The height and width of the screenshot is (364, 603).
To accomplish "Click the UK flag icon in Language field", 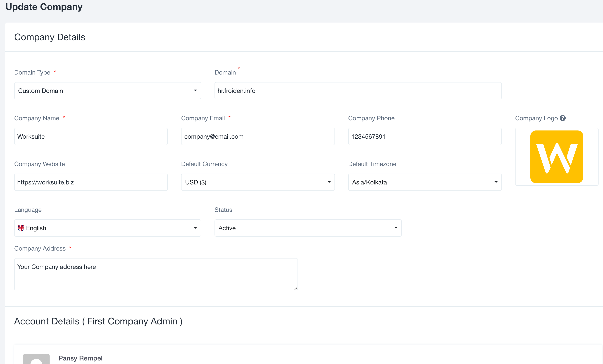I will [21, 228].
